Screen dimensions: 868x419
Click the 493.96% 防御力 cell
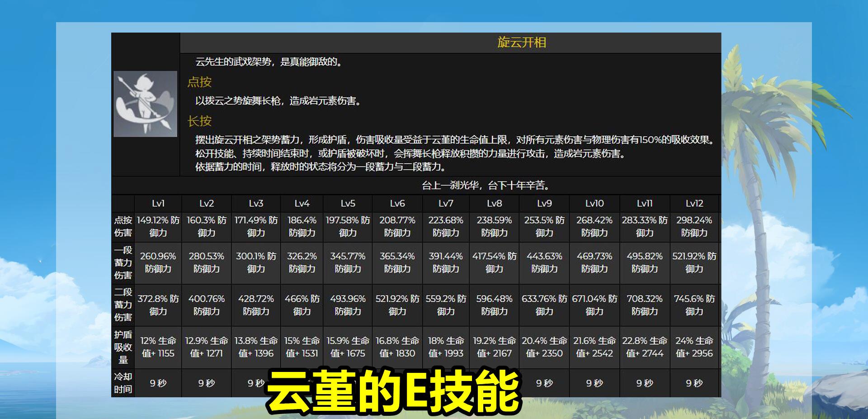click(x=348, y=305)
